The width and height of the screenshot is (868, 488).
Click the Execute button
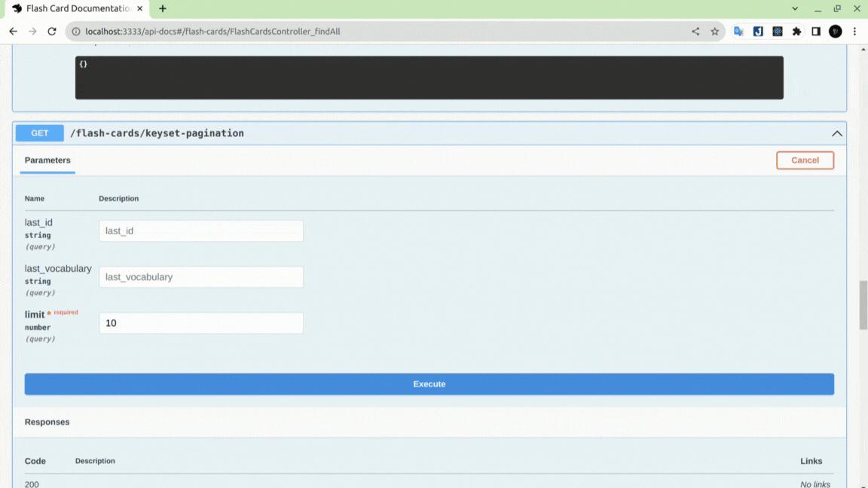tap(429, 384)
